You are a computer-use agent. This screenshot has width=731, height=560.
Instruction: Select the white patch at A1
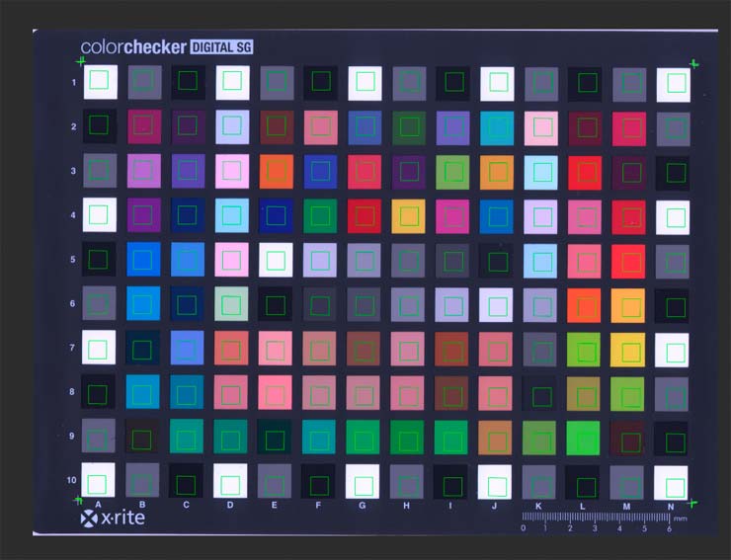click(x=100, y=82)
